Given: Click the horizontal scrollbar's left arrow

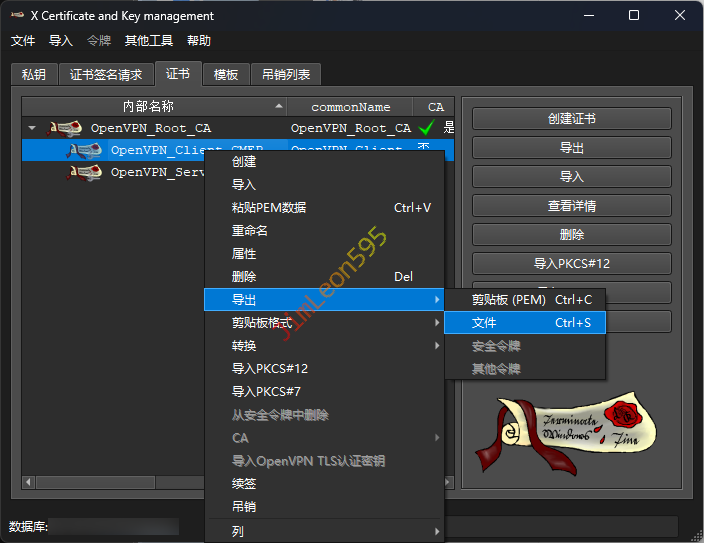Looking at the screenshot, I should (28, 482).
